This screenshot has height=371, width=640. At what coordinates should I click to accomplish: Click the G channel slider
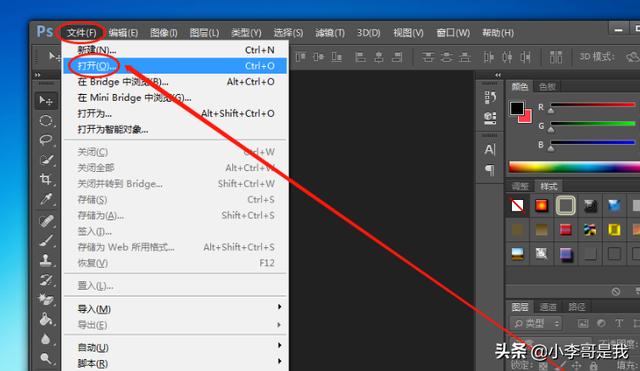[x=593, y=124]
